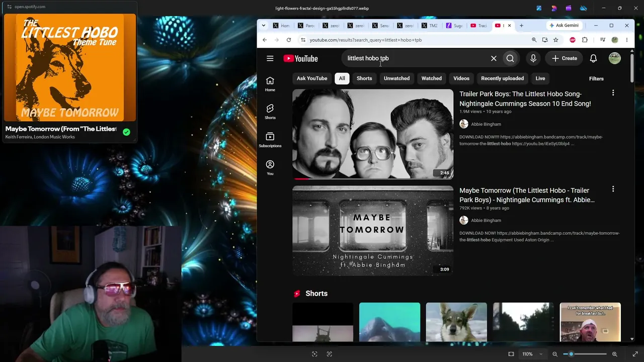Open the Chrome profile avatar
This screenshot has height=362, width=644.
[x=615, y=40]
